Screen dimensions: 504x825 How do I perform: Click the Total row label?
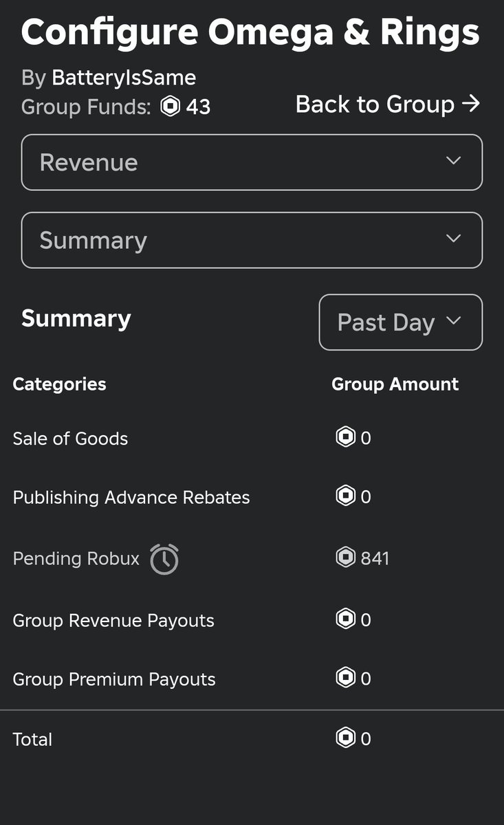32,739
